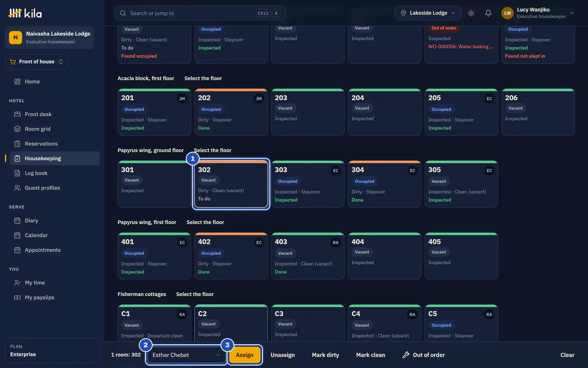
Task: Open the Esther Chebet assignee dropdown
Action: [x=186, y=355]
